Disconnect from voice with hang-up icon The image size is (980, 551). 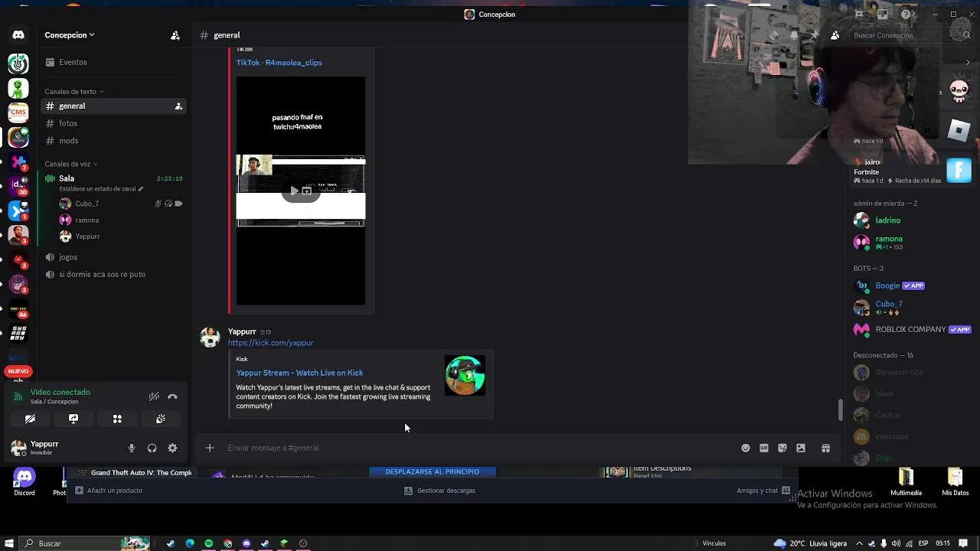(x=172, y=396)
